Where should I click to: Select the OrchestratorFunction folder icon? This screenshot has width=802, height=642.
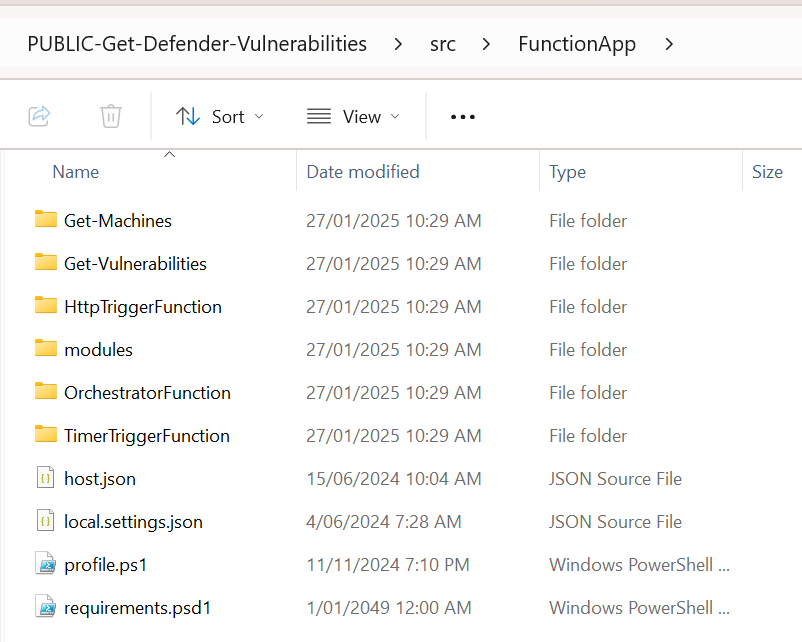point(46,391)
